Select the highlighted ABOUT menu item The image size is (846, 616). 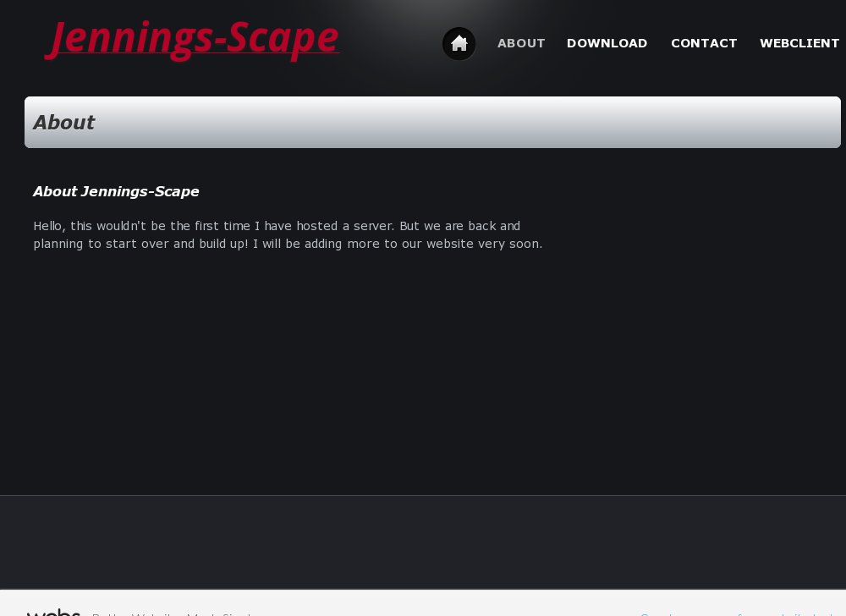pos(521,43)
